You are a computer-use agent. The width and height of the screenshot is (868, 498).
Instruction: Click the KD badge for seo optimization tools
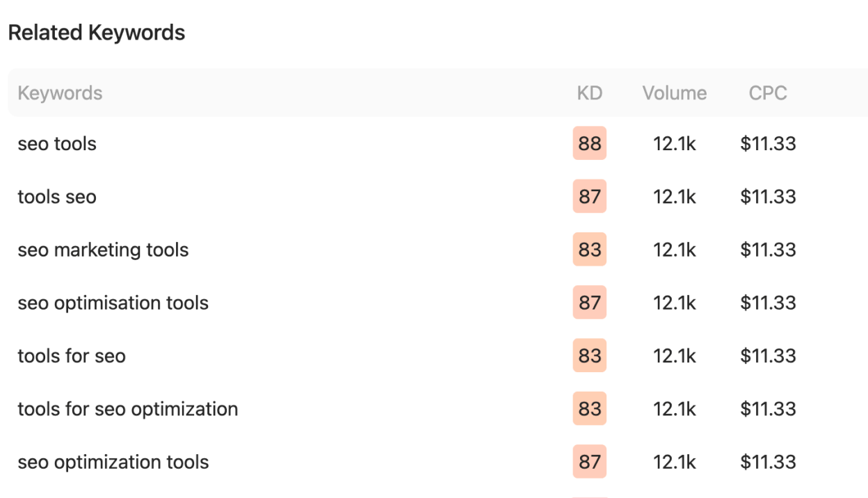[589, 461]
